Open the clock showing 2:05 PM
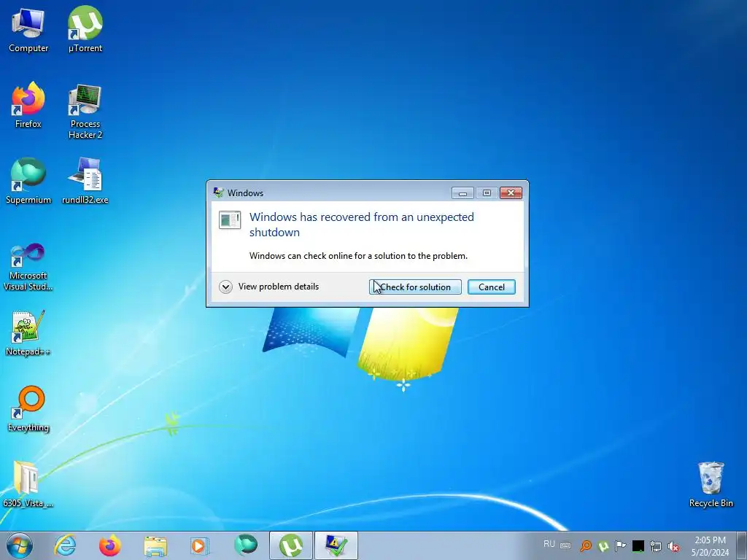The height and width of the screenshot is (560, 747). pyautogui.click(x=710, y=545)
